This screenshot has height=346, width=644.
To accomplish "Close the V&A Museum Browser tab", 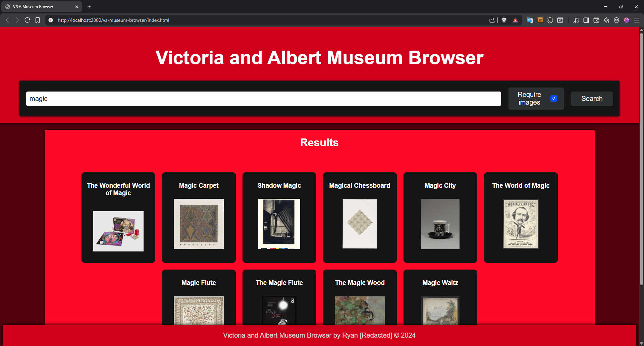I will 77,7.
